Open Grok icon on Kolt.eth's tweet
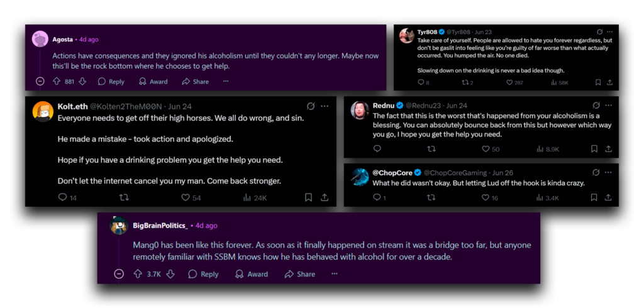Viewport: 644px width, 308px height. 311,106
